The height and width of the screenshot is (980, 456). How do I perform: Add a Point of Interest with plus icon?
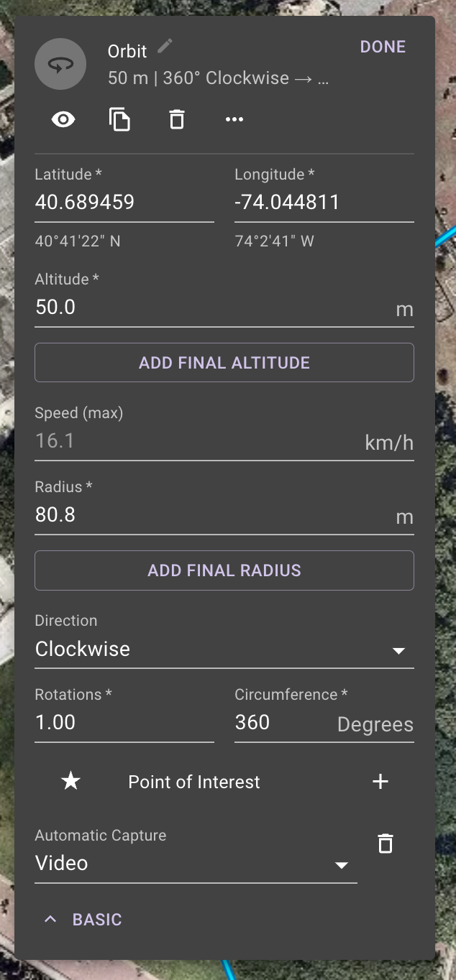380,782
